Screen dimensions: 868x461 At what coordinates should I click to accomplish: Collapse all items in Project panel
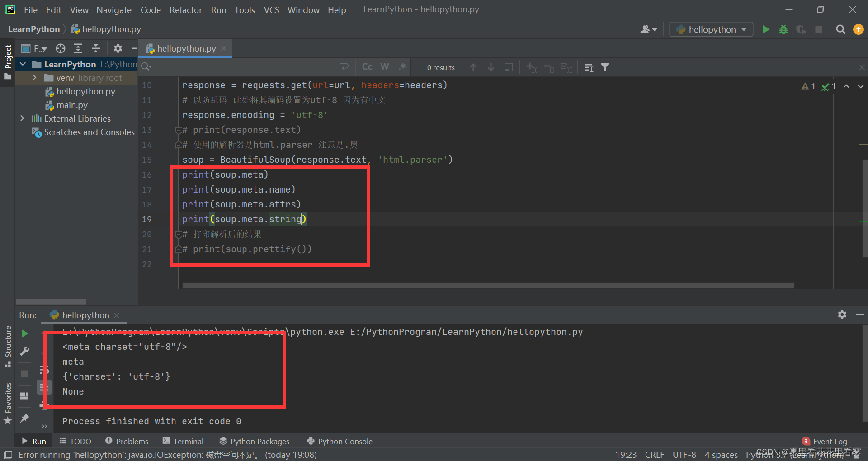(x=96, y=48)
